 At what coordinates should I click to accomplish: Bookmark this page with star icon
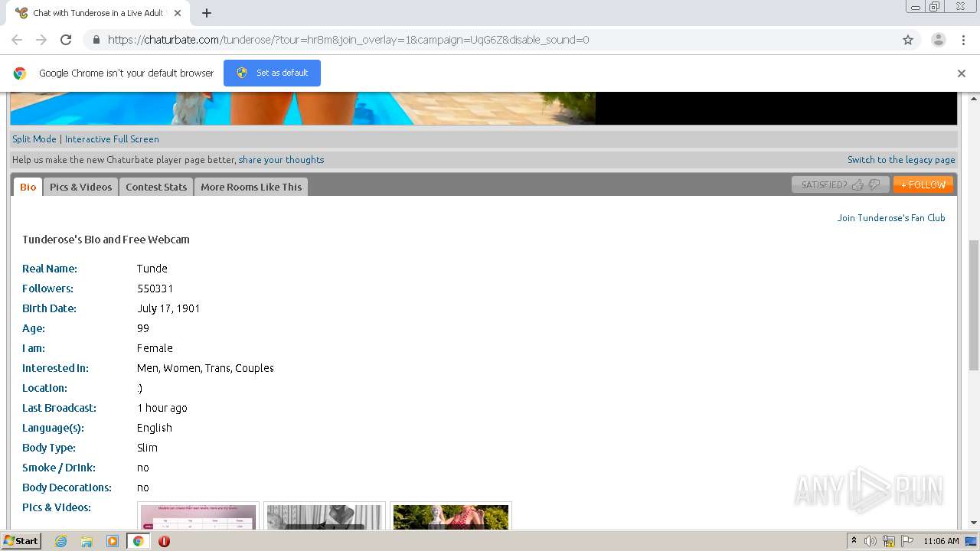pyautogui.click(x=908, y=40)
